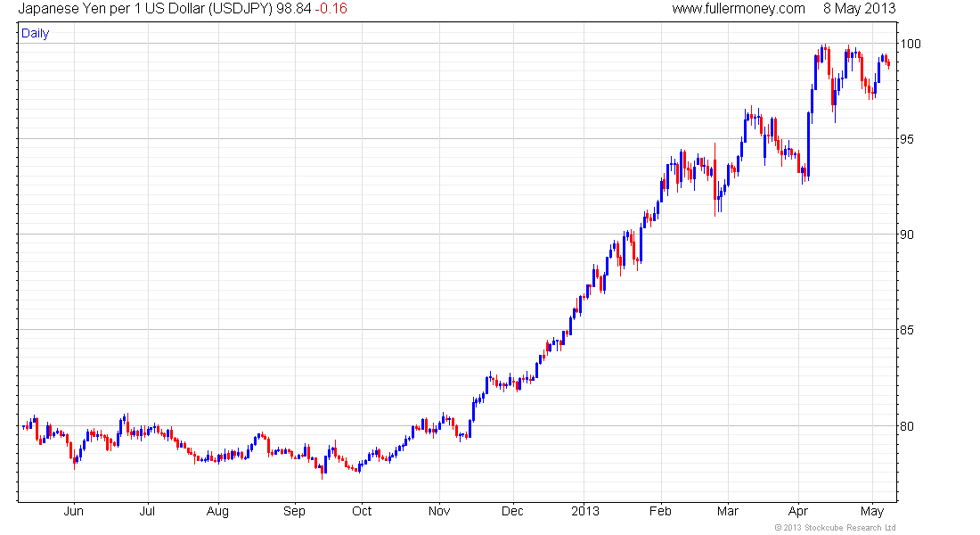
Task: Click the 95 price axis label
Action: [906, 139]
